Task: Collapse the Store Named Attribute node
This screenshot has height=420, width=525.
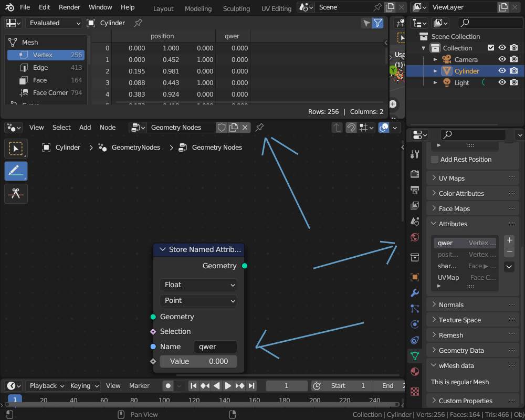Action: 163,249
